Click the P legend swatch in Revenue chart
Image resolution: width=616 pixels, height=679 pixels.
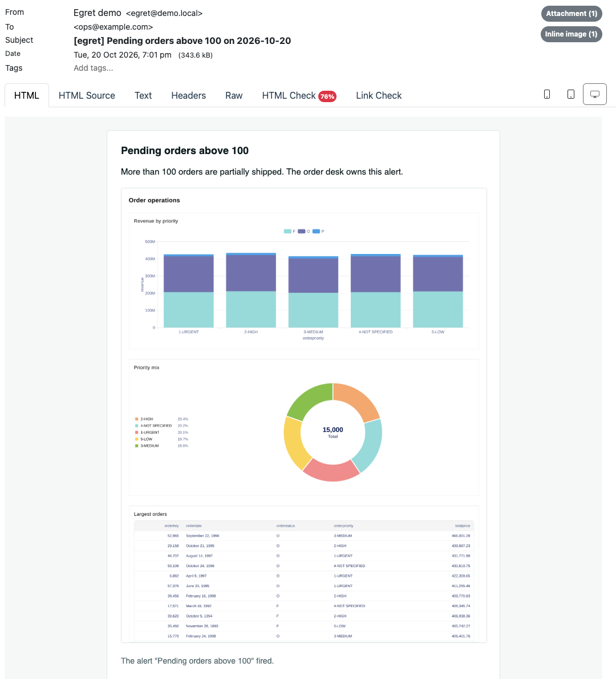[316, 231]
